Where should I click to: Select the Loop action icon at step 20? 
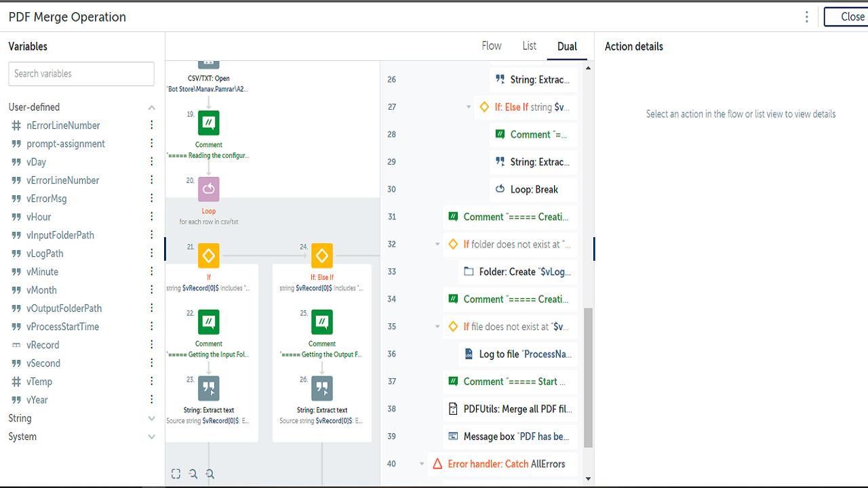tap(209, 190)
